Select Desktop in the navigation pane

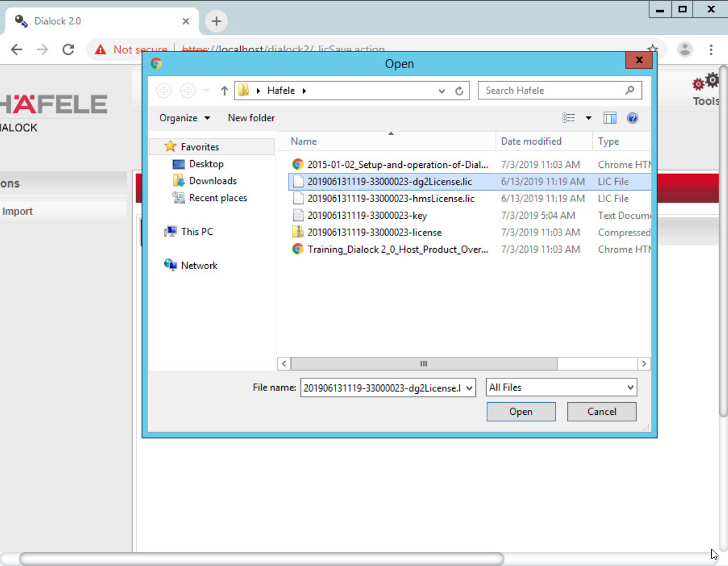tap(206, 164)
